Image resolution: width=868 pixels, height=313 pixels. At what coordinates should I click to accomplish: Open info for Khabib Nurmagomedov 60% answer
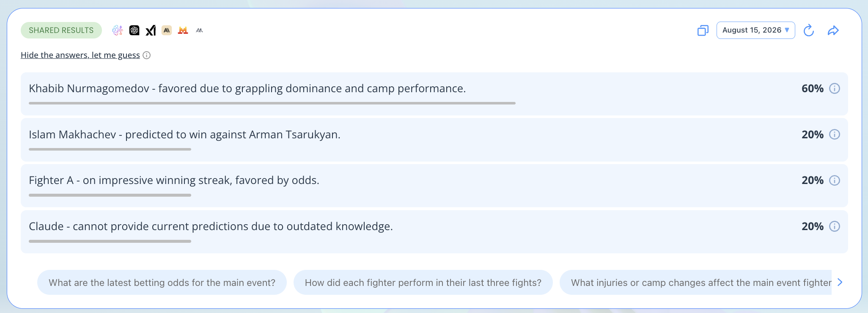[x=834, y=88]
